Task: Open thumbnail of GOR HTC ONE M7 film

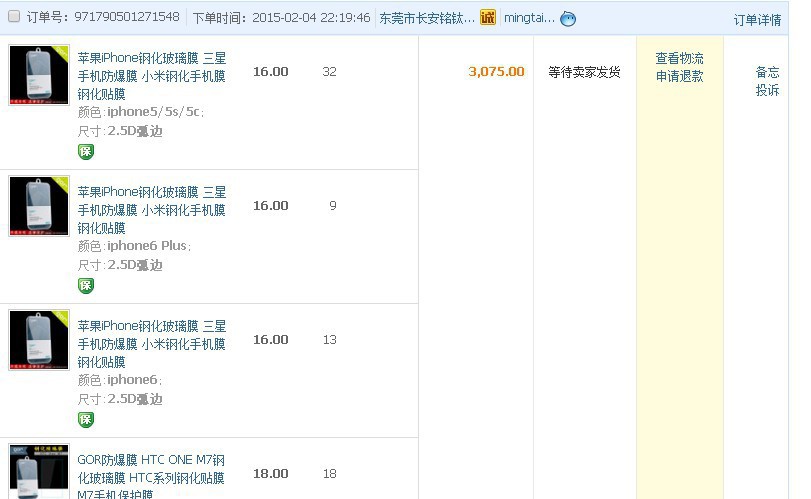Action: [x=39, y=471]
